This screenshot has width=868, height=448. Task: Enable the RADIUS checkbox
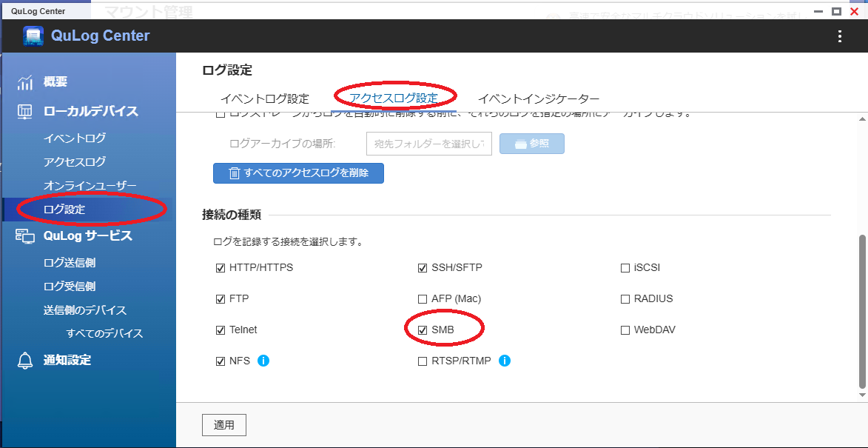coord(625,299)
